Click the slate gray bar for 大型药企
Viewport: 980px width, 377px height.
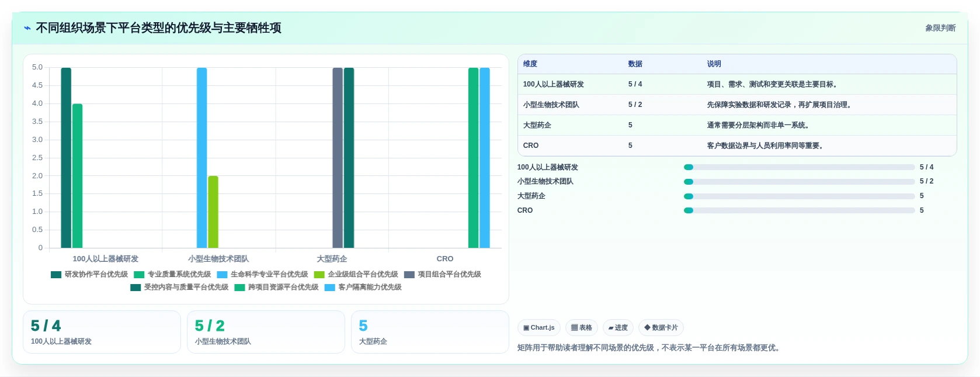tap(338, 158)
